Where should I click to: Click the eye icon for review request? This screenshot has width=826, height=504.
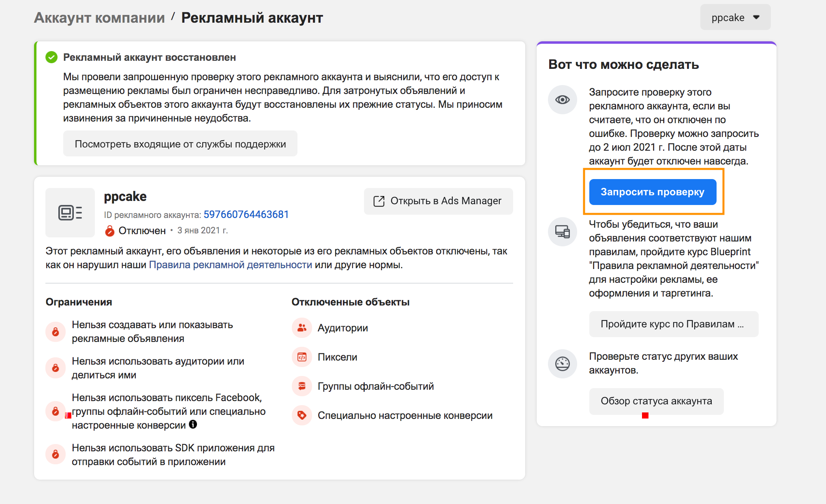point(563,100)
